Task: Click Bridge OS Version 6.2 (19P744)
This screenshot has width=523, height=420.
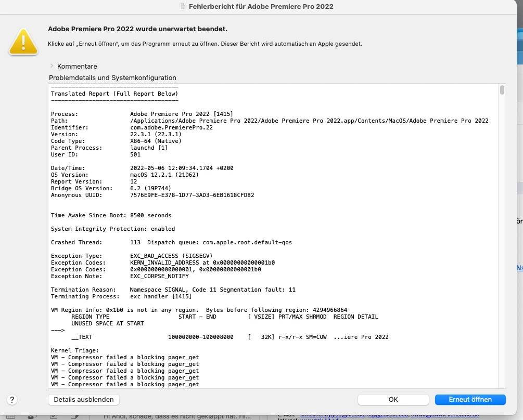Action: (150, 188)
